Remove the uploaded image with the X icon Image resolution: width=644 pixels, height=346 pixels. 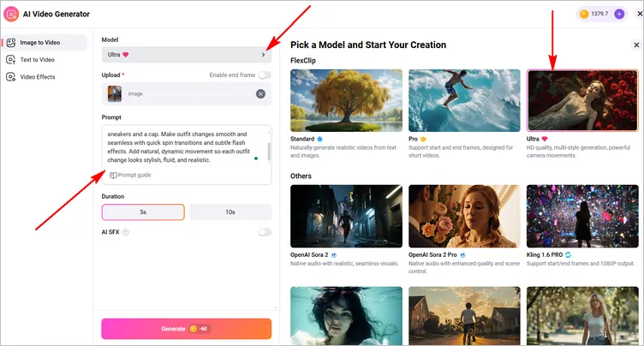tap(260, 94)
